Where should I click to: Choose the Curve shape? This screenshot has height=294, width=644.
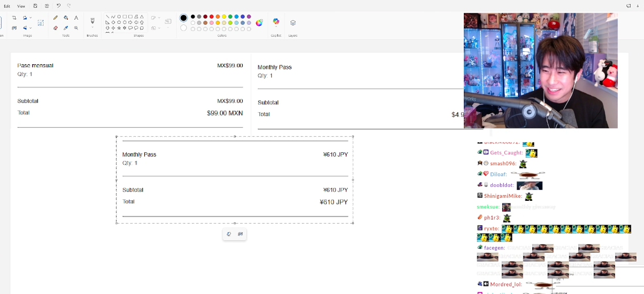point(113,17)
